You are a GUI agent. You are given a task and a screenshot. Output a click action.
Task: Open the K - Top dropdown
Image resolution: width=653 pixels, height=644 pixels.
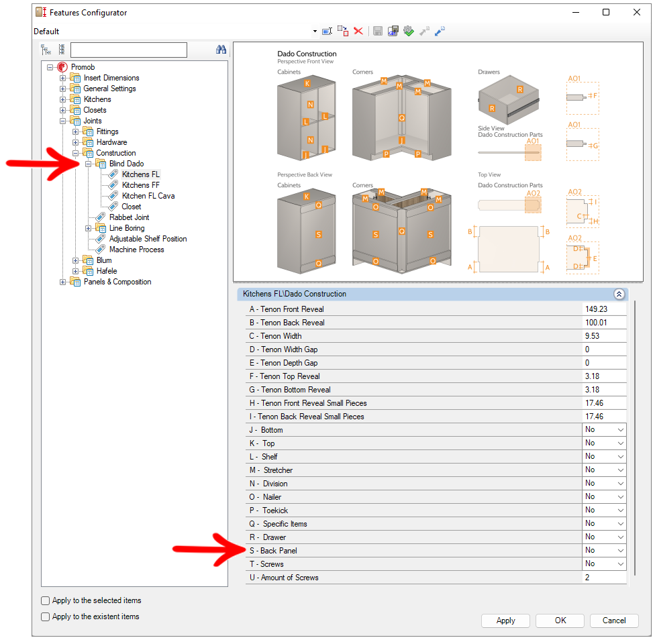point(621,443)
